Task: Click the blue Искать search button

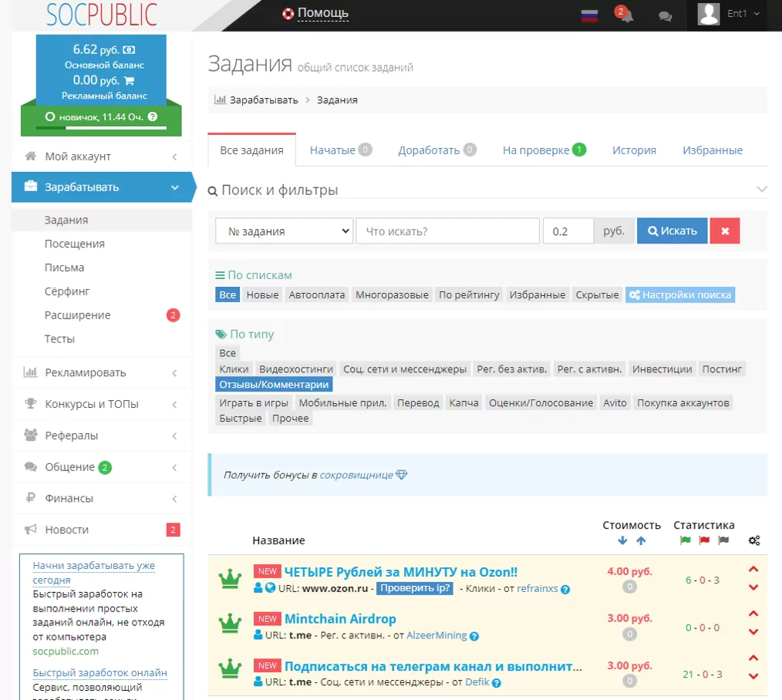Action: click(x=672, y=231)
